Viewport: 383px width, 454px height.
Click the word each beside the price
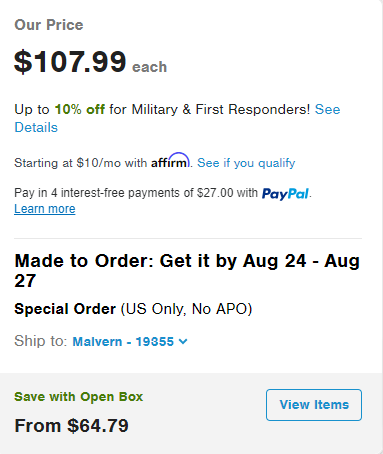point(149,67)
